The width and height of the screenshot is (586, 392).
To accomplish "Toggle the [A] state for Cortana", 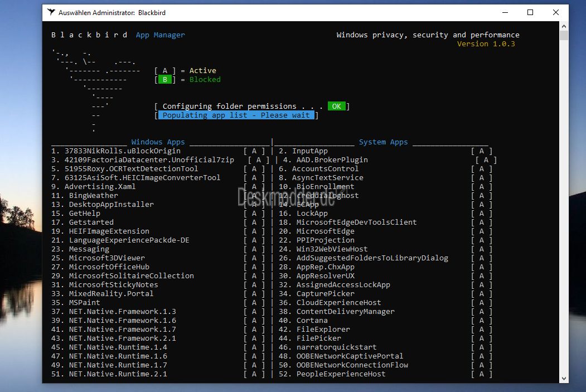I will coord(481,321).
